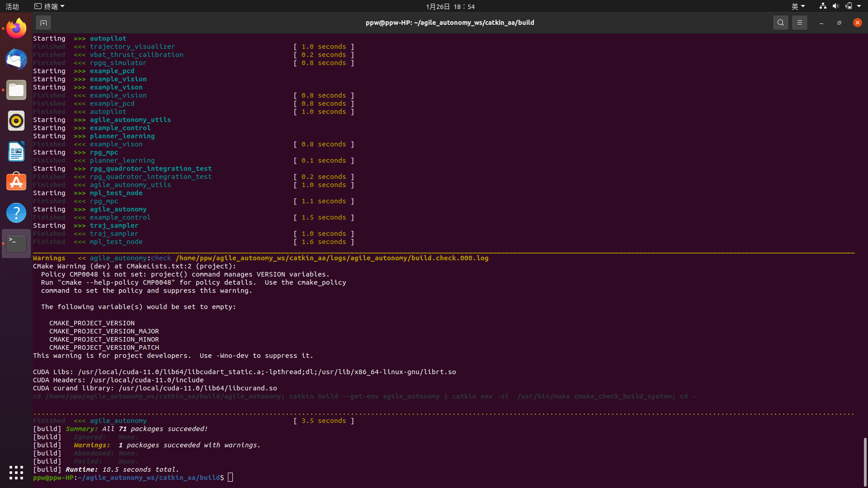Screen dimensions: 868x488
Task: Launch Rhythmbox music player
Action: pos(16,121)
